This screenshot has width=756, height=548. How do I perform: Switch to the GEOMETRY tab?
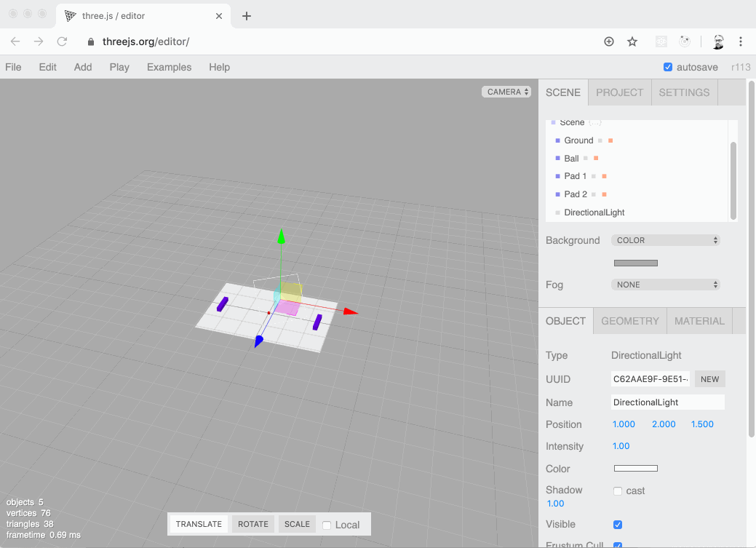(630, 321)
